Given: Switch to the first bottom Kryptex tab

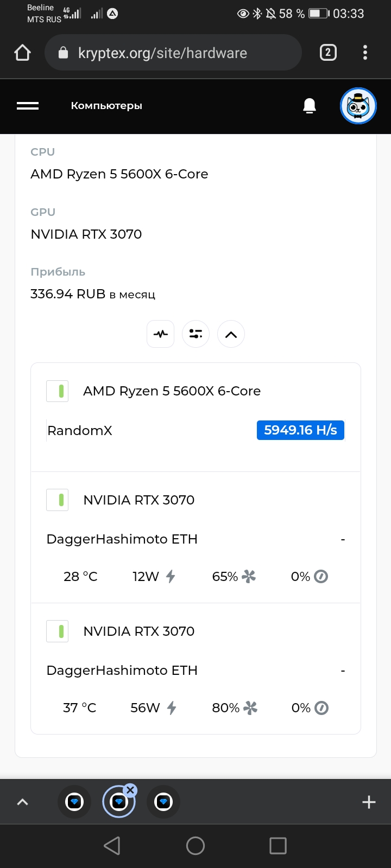Looking at the screenshot, I should tap(74, 802).
